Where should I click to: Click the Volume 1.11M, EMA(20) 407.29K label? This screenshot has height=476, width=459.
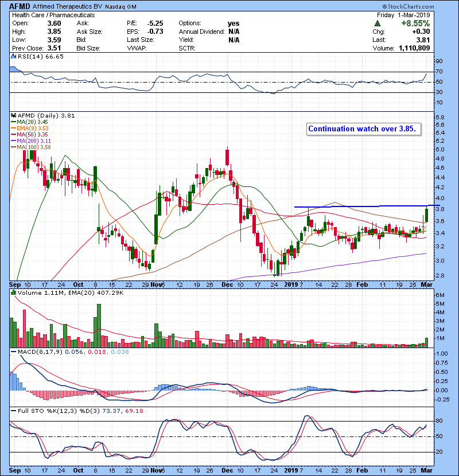tap(71, 293)
